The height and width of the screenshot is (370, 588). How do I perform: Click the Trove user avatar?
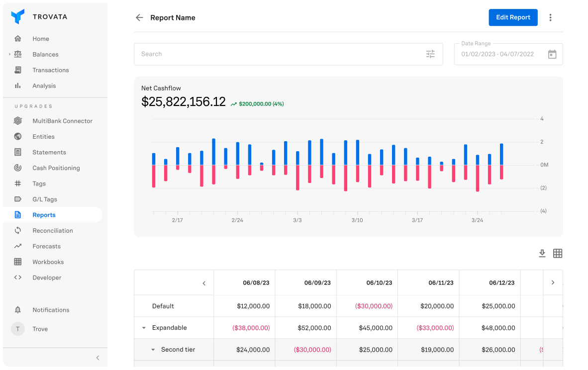17,329
